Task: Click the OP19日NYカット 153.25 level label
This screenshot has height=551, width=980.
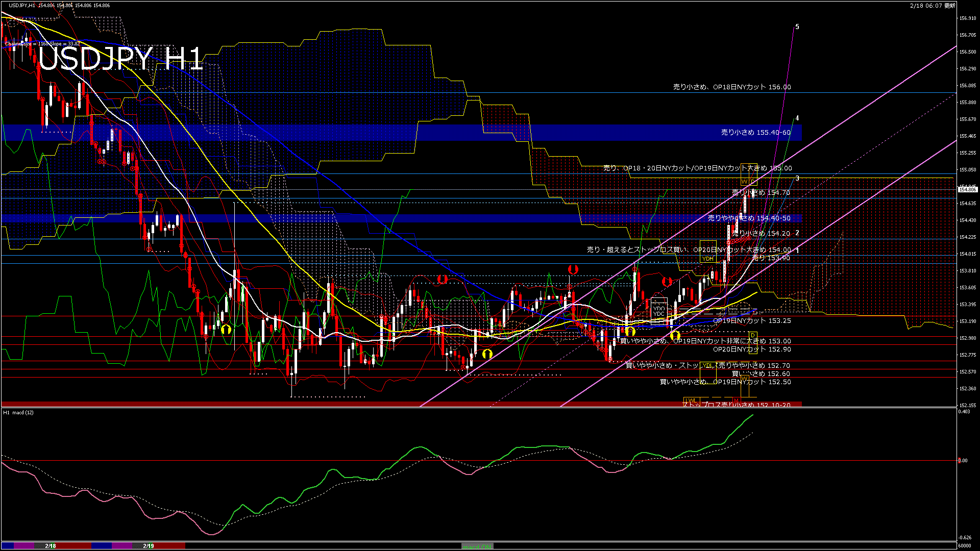Action: point(751,321)
